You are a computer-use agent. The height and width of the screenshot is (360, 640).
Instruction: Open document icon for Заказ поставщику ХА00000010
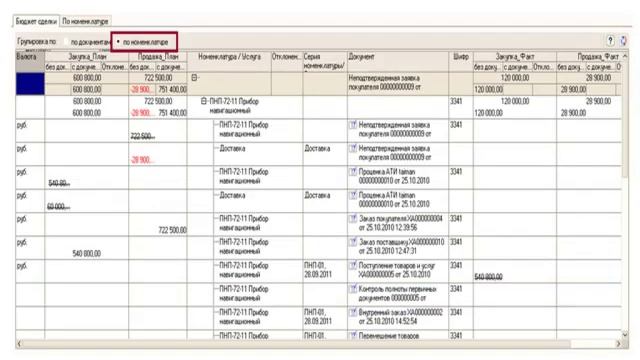(x=353, y=242)
